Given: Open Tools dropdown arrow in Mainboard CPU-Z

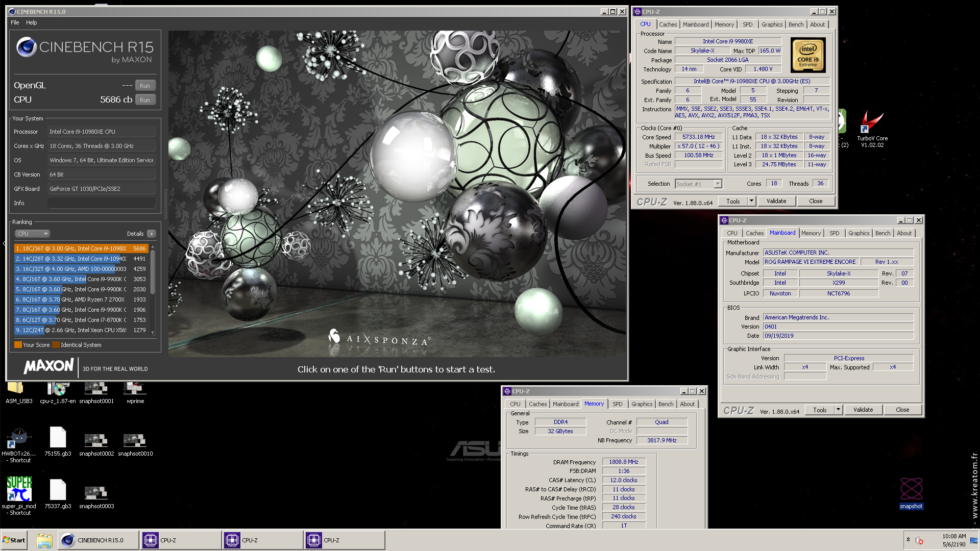Looking at the screenshot, I should pyautogui.click(x=838, y=410).
